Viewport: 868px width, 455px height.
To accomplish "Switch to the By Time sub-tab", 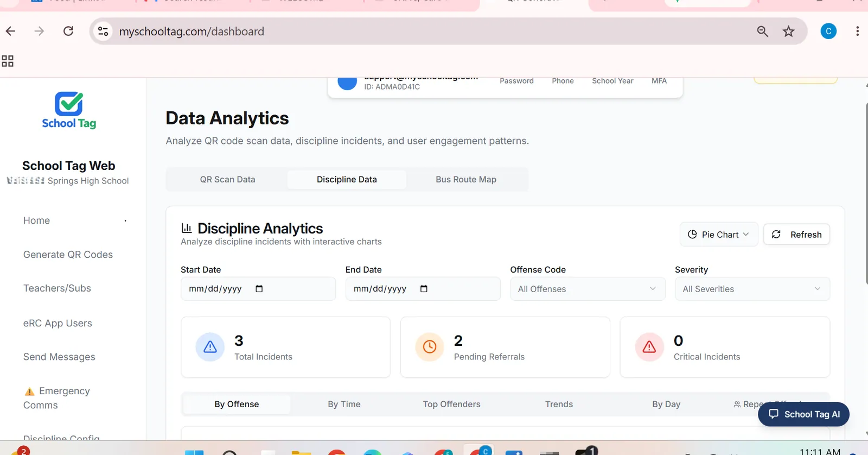I will click(x=344, y=405).
